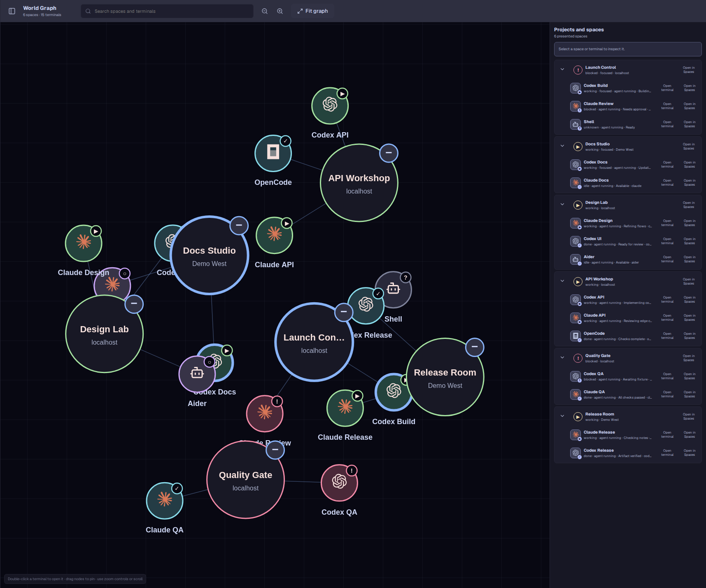Image resolution: width=706 pixels, height=588 pixels.
Task: Collapse Release Room group in sidebar
Action: 562,416
